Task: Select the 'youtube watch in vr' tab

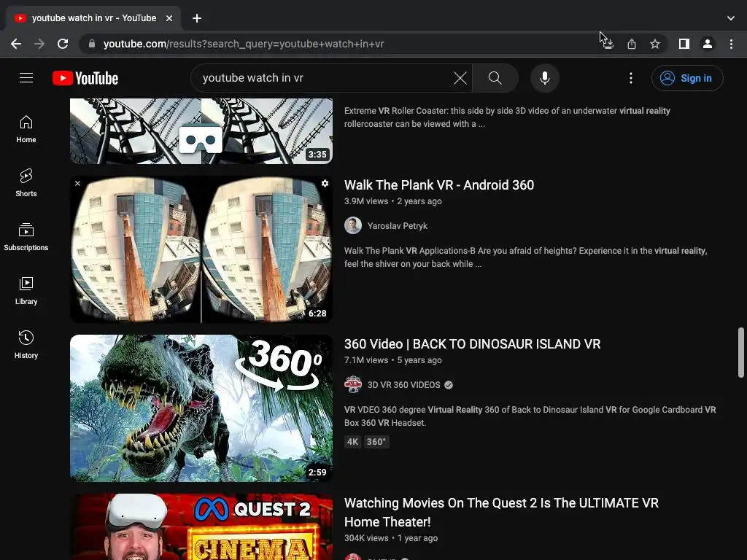Action: point(93,18)
